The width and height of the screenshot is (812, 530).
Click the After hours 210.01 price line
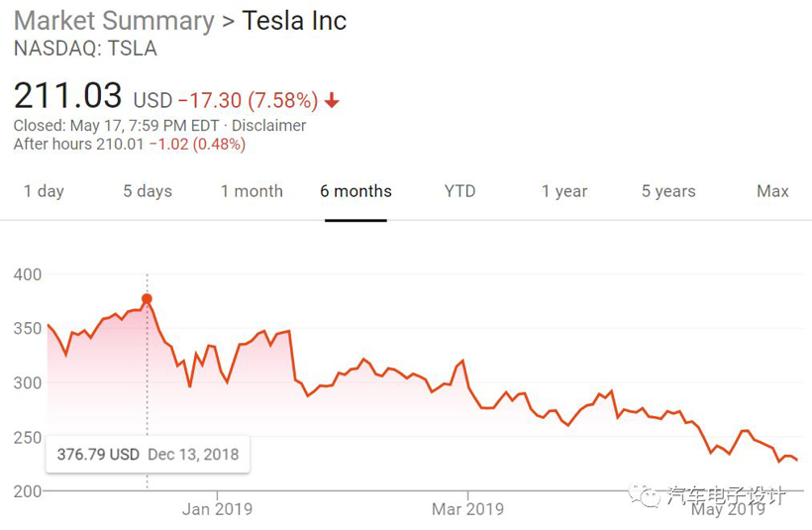tap(129, 145)
